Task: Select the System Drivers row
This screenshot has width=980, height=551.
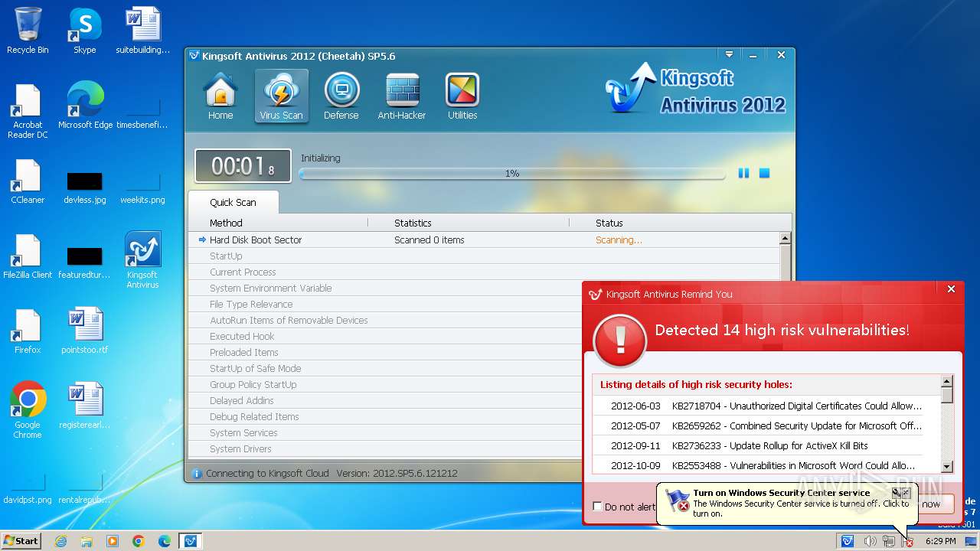Action: [x=385, y=448]
